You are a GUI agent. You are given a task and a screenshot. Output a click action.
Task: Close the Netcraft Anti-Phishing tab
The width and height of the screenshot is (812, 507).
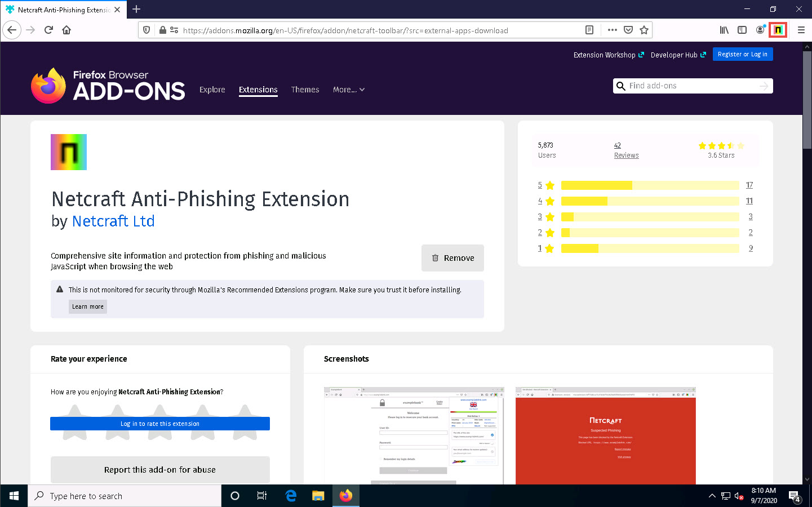pos(117,10)
